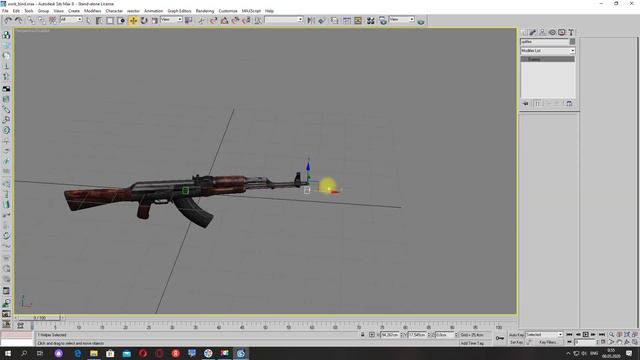
Task: Click the Add Time Tag button
Action: [472, 343]
